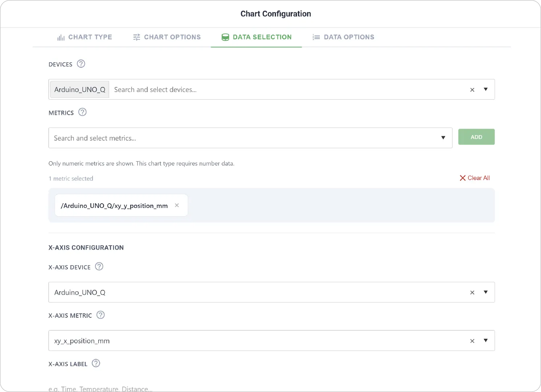541x392 pixels.
Task: Click the numeric metrics notice text
Action: pos(141,163)
